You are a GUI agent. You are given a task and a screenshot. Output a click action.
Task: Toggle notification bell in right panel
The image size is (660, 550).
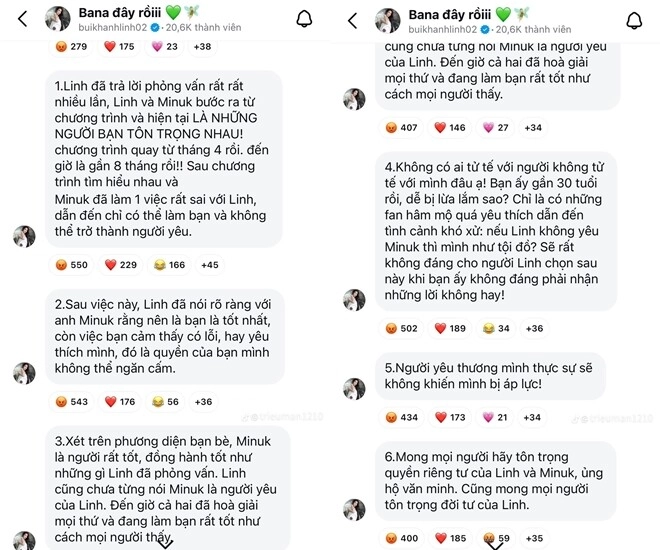(x=634, y=20)
